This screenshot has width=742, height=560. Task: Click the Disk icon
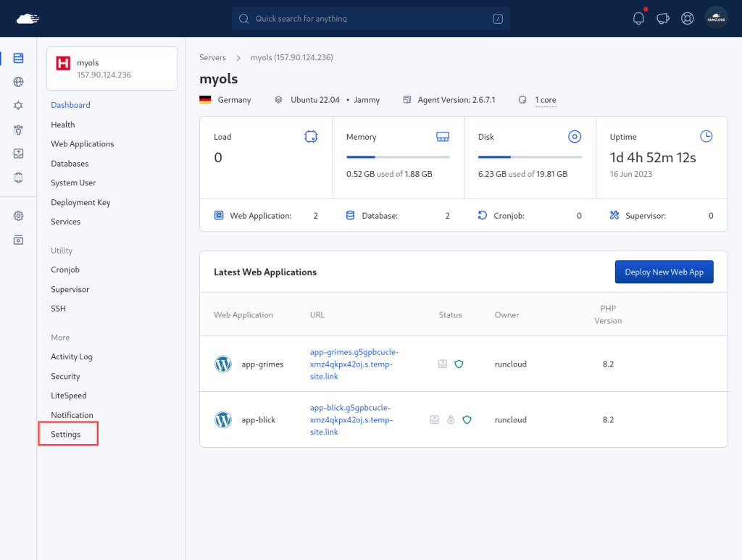tap(575, 137)
